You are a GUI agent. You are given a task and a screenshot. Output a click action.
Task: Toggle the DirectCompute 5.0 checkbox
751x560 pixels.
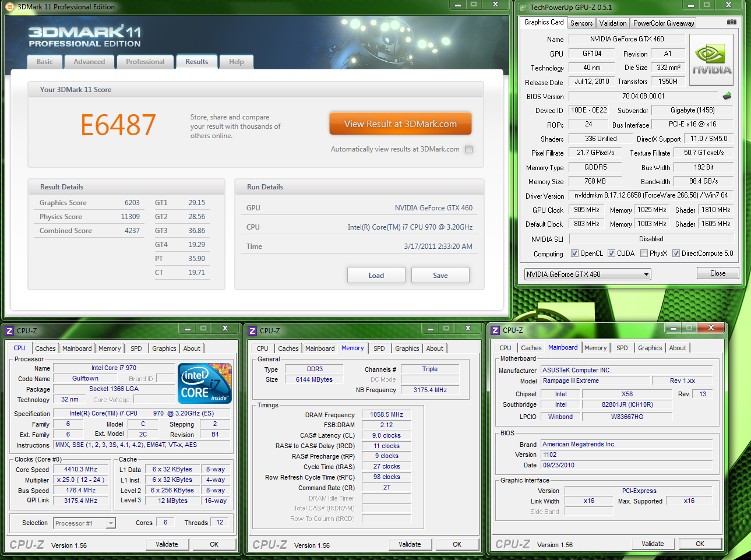click(x=676, y=253)
